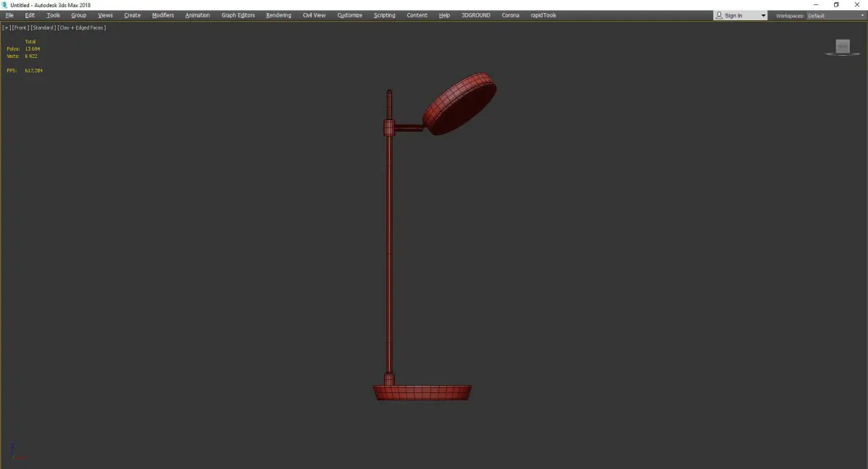This screenshot has height=469, width=868.
Task: Close the 3ds Max window
Action: tap(856, 4)
